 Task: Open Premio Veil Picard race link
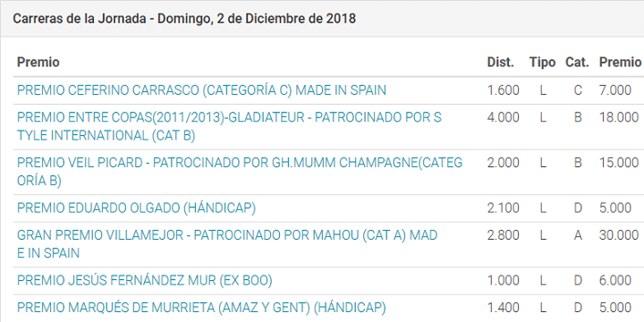pos(240,172)
